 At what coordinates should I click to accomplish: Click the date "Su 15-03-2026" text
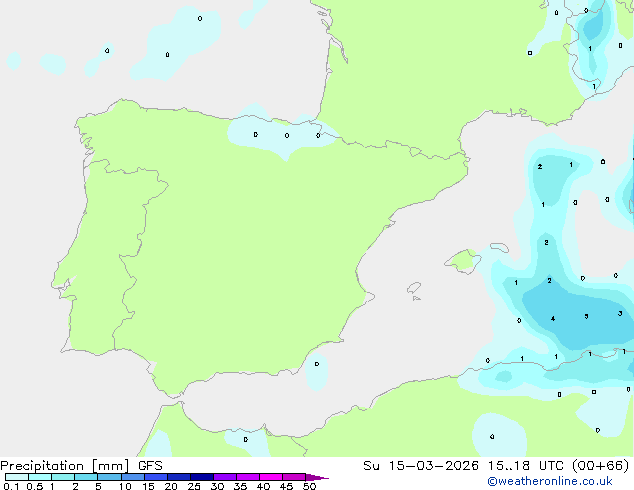(x=421, y=466)
